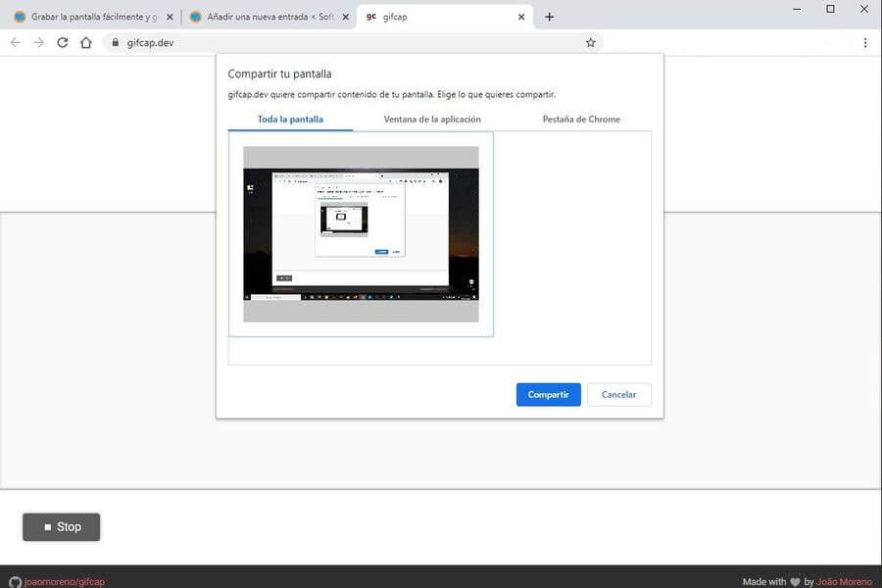882x588 pixels.
Task: Stop the recording with Stop button
Action: pos(62,526)
